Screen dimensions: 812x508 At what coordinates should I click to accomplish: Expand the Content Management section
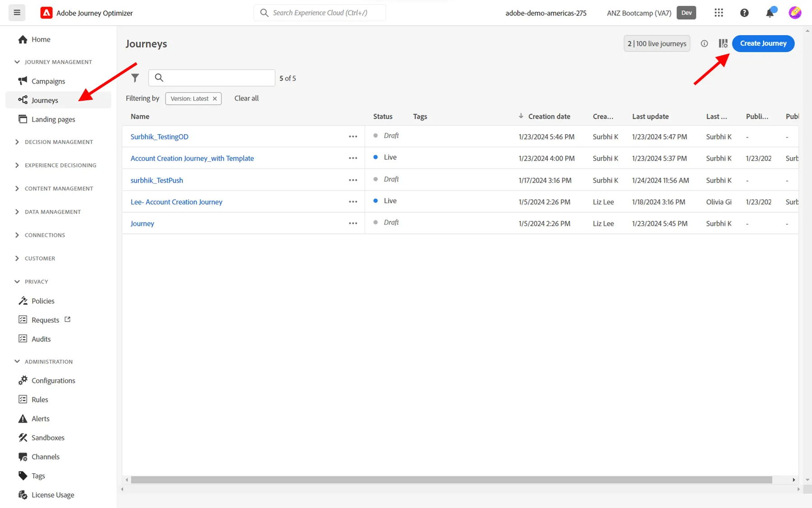click(x=17, y=188)
